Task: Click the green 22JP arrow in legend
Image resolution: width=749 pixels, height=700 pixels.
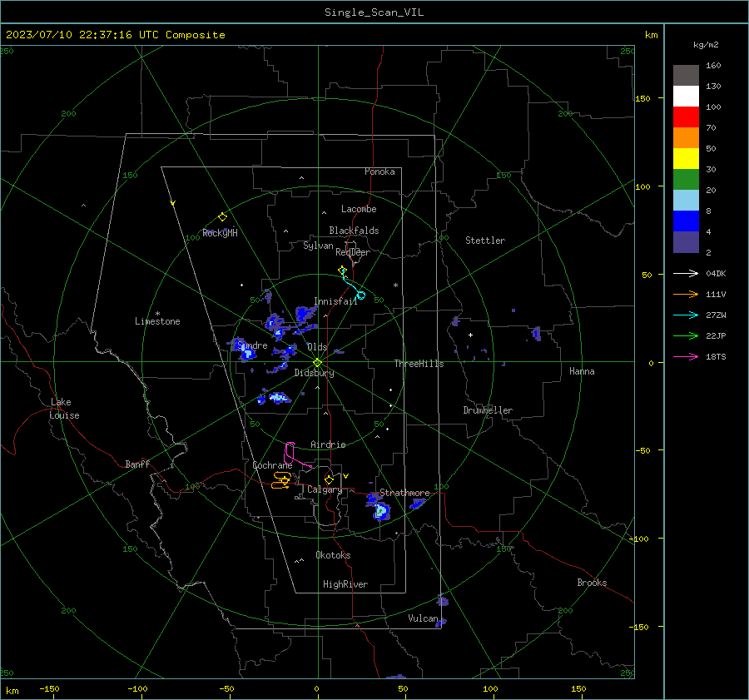Action: tap(686, 336)
